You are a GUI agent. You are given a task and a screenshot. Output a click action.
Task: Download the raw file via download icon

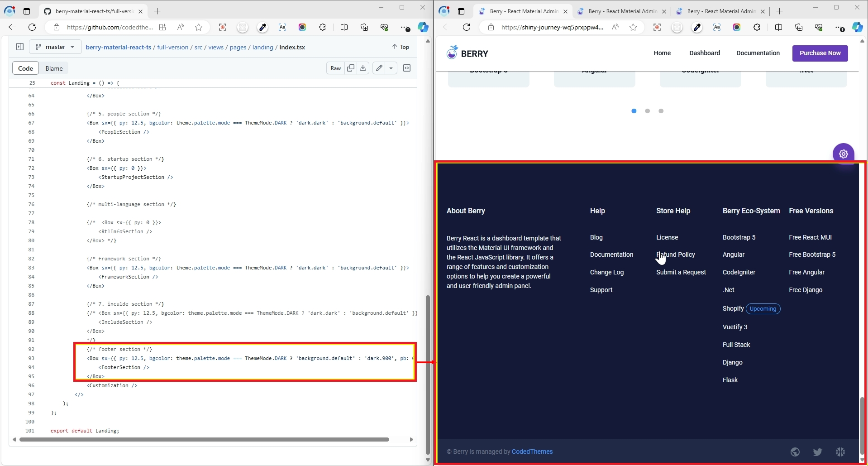coord(363,68)
